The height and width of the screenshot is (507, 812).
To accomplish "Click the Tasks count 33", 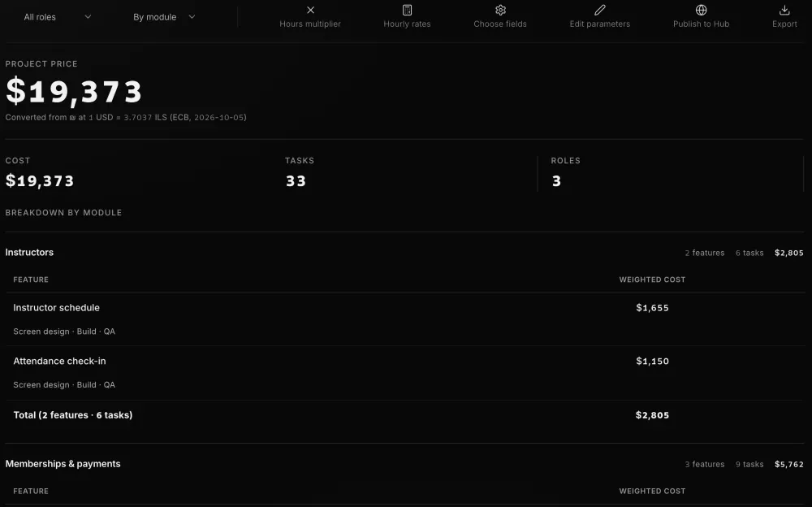I will click(x=296, y=181).
